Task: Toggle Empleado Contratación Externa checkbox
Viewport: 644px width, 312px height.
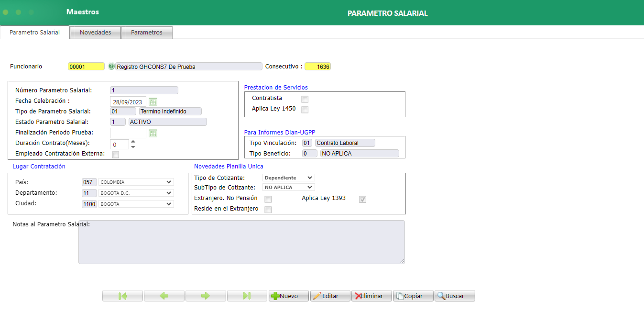Action: pos(115,155)
